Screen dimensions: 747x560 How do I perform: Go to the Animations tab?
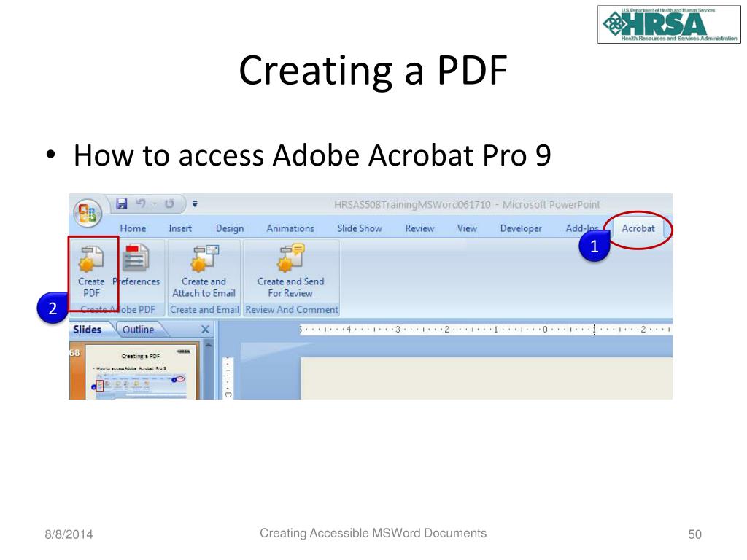290,228
